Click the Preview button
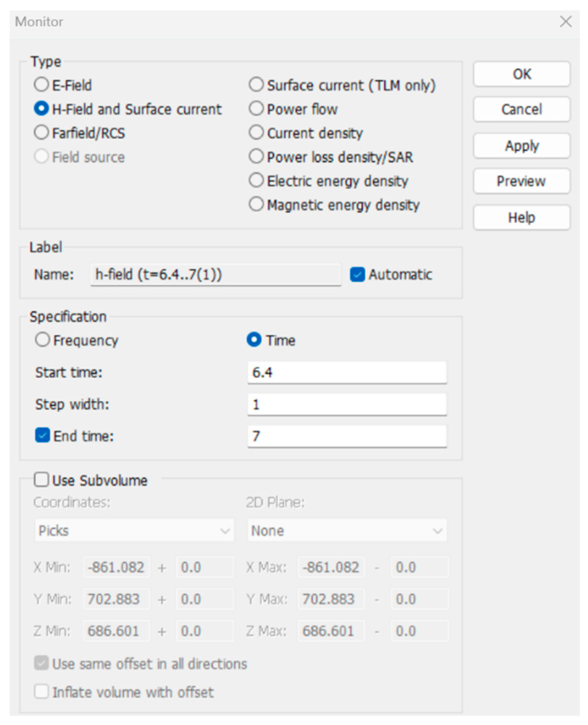The height and width of the screenshot is (725, 588). [521, 181]
